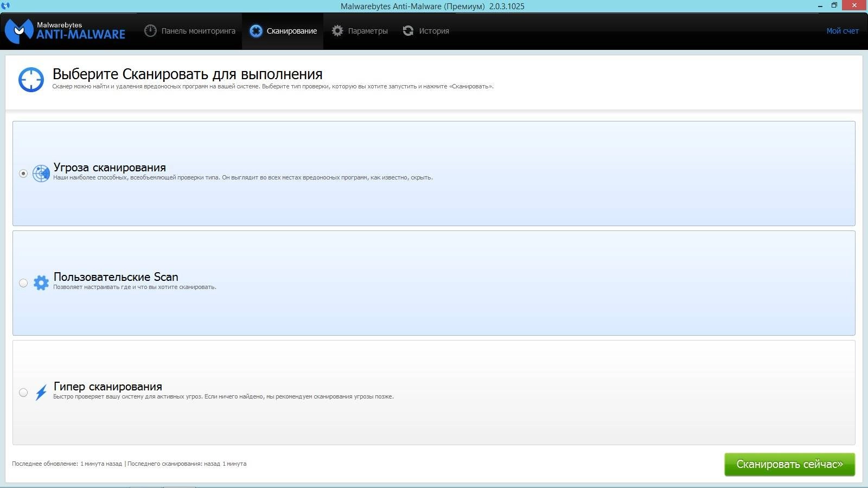Click the История refresh-arrows icon
Image resolution: width=868 pixels, height=488 pixels.
click(x=408, y=31)
